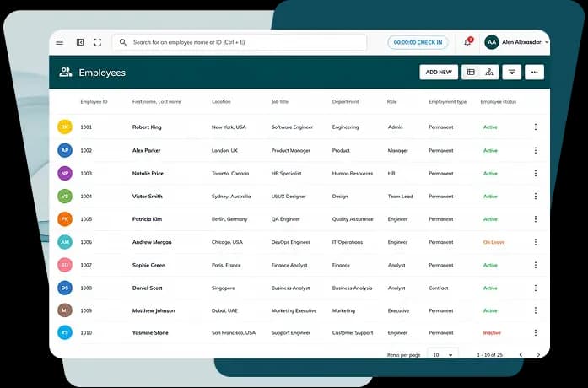
Task: Open the filter options
Action: 512,72
